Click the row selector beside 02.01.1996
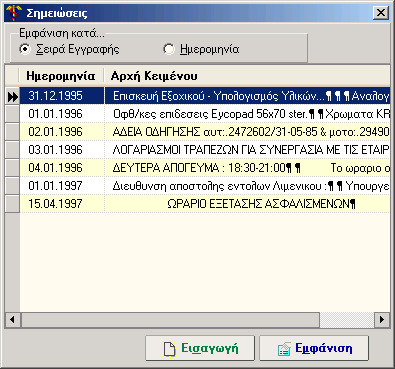 click(13, 132)
